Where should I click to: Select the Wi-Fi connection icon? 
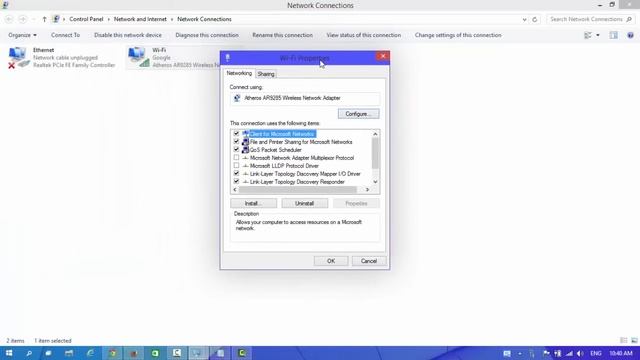[x=138, y=57]
